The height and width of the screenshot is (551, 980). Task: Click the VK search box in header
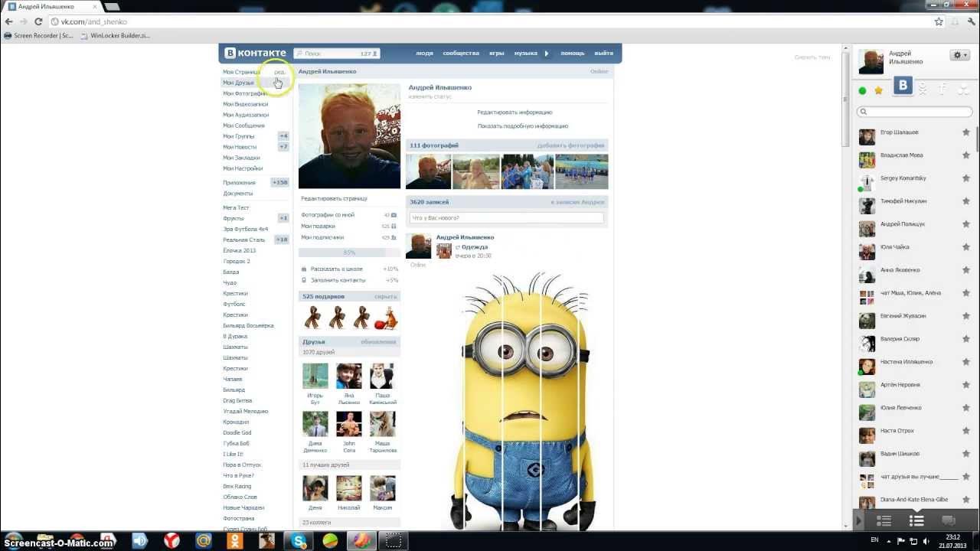click(336, 54)
